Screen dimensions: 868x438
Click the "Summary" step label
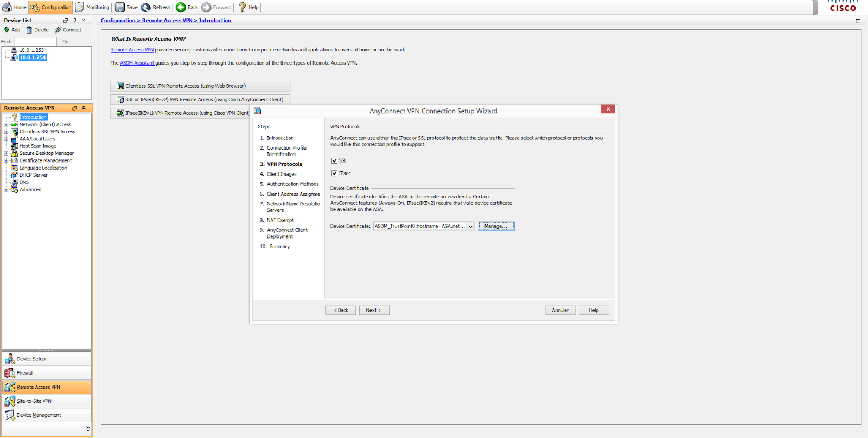(x=279, y=247)
